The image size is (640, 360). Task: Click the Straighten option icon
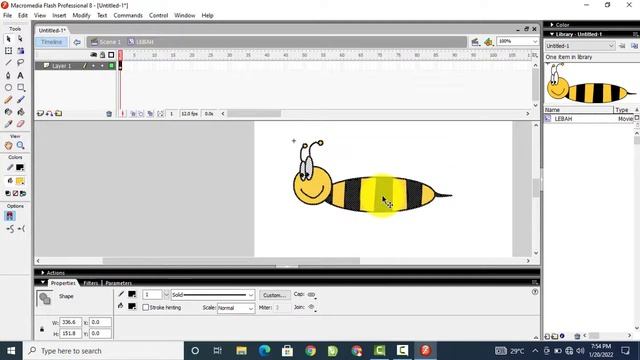[21, 229]
